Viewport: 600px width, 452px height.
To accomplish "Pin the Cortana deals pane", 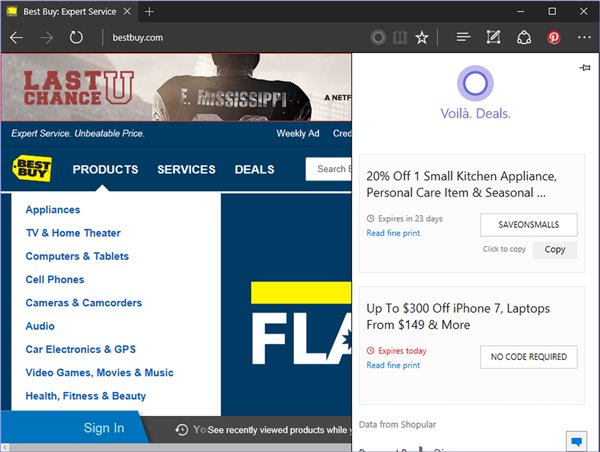I will (585, 68).
